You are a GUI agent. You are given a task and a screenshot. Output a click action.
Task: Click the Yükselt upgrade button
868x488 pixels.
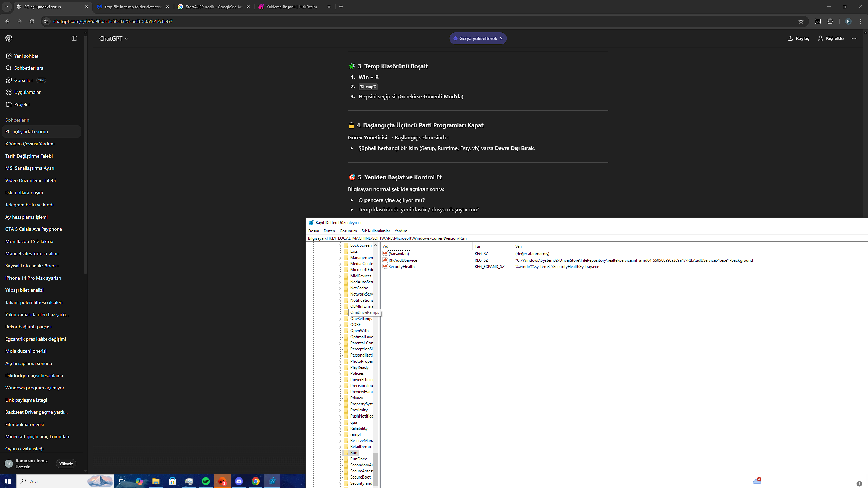coord(66,464)
